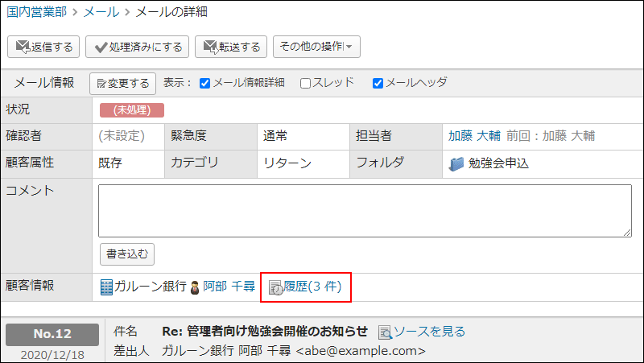This screenshot has height=363, width=644.
Task: Go to メール breadcrumb link
Action: coord(101,12)
